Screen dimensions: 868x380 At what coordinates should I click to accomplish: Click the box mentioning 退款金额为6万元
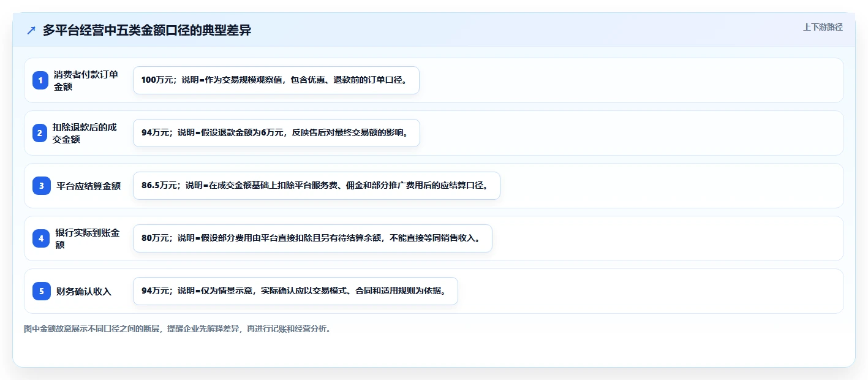[276, 133]
